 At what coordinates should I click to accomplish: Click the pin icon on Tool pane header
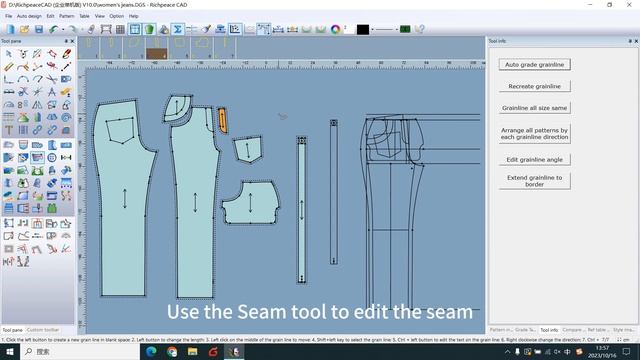[x=66, y=41]
